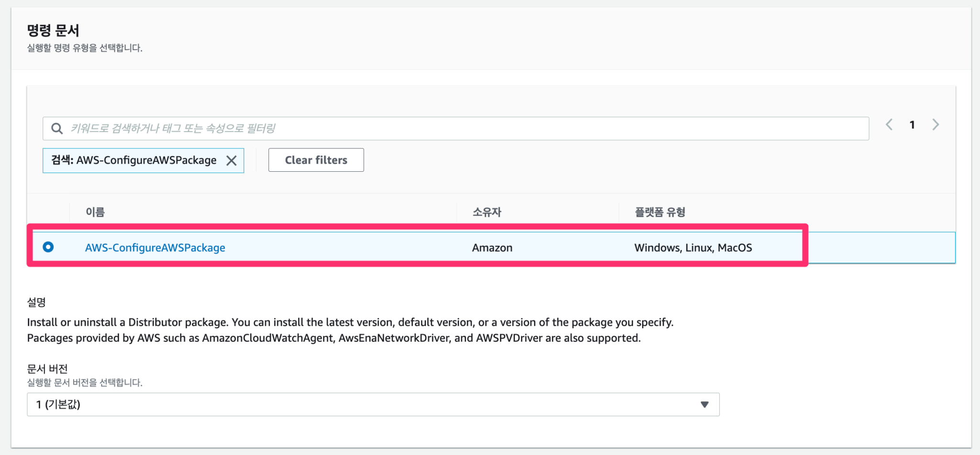Viewport: 980px width, 455px height.
Task: Click the 명령 문서 section heading
Action: [x=53, y=31]
